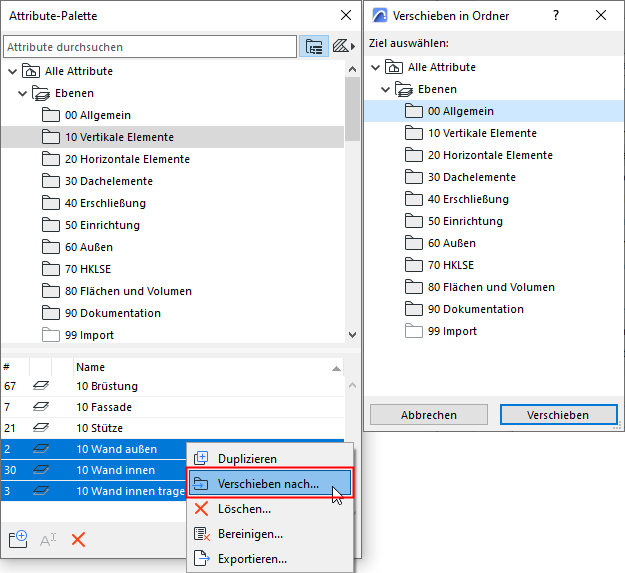Choose Verschieben nach... from context menu
The height and width of the screenshot is (573, 625).
coord(270,483)
